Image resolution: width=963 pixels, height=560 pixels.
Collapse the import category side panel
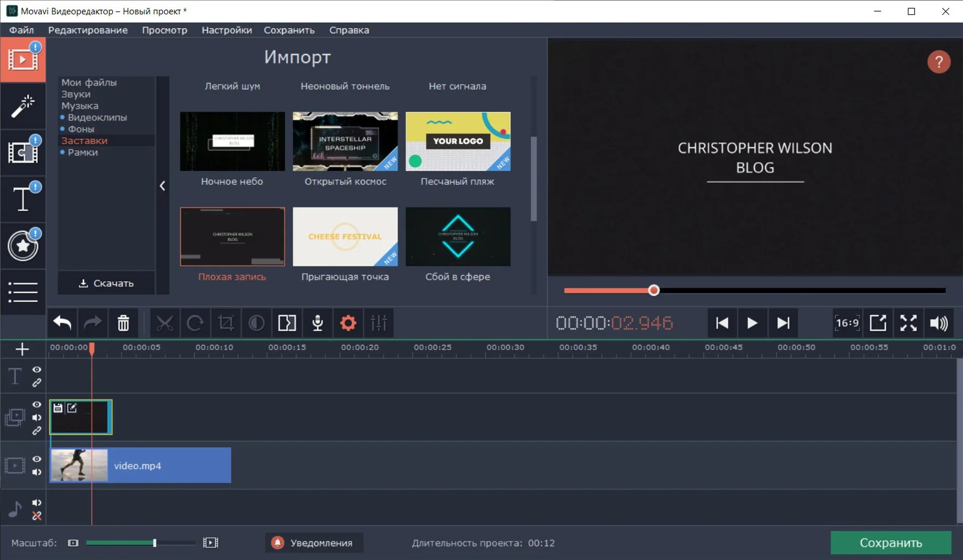tap(162, 186)
